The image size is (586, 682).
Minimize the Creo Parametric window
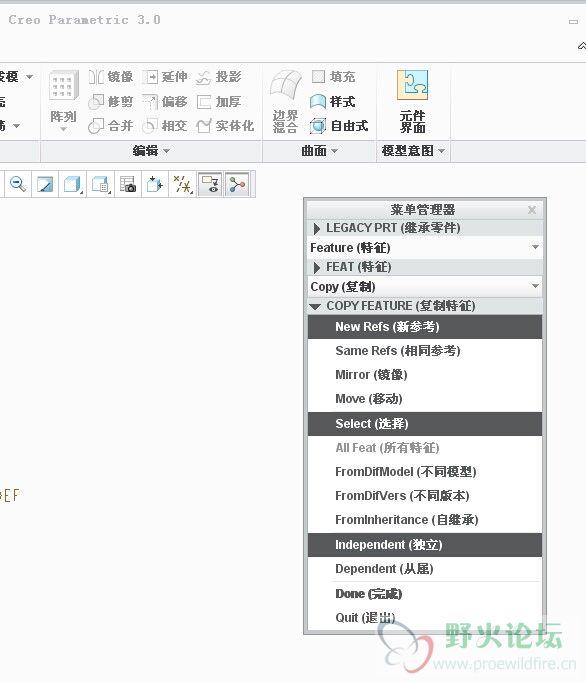pyautogui.click(x=573, y=21)
